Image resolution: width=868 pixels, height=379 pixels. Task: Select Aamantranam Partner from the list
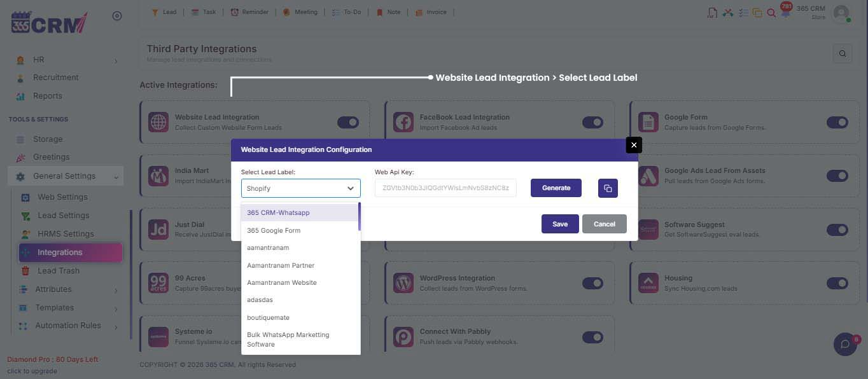point(300,265)
